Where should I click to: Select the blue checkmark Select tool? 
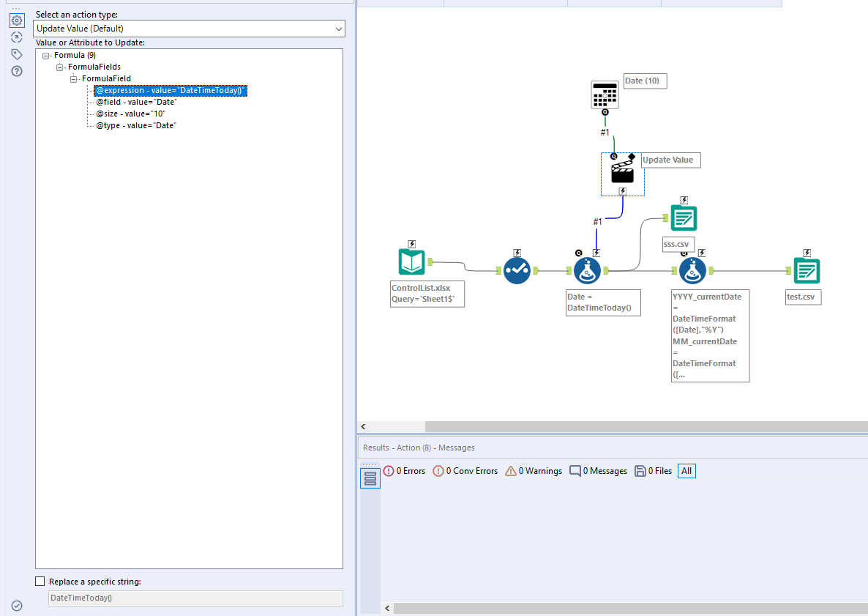coord(517,270)
